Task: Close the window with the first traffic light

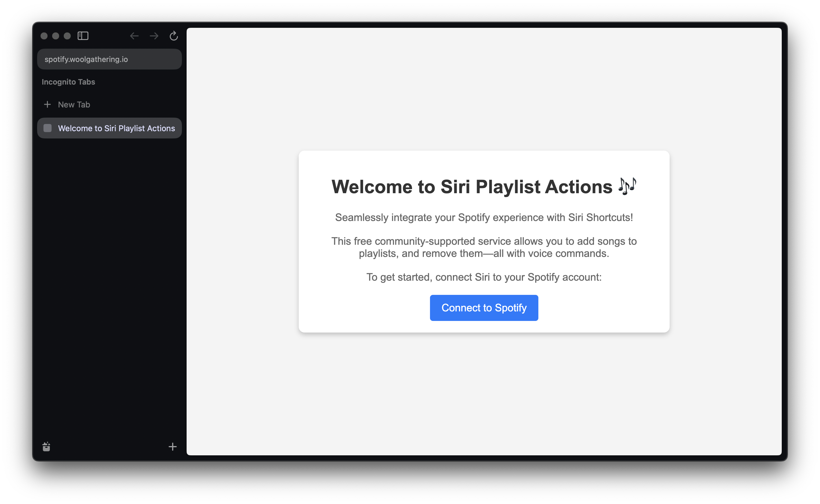Action: coord(44,36)
